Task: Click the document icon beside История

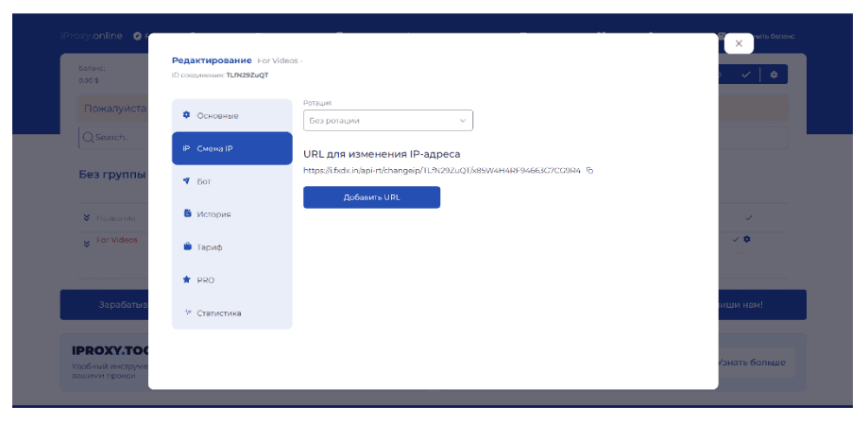Action: (x=186, y=213)
